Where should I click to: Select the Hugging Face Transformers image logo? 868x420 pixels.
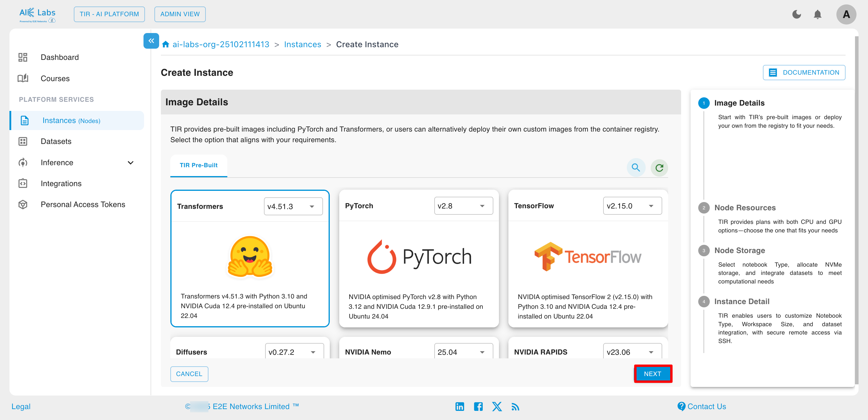point(250,257)
